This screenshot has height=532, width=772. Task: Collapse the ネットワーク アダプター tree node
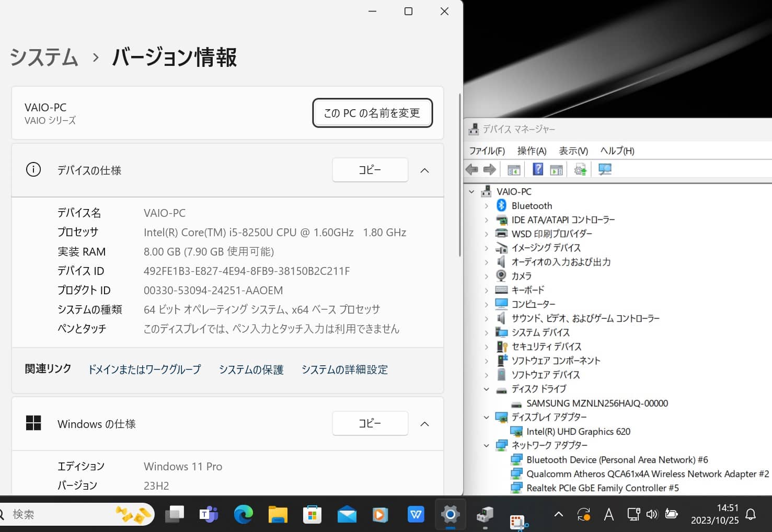point(486,446)
